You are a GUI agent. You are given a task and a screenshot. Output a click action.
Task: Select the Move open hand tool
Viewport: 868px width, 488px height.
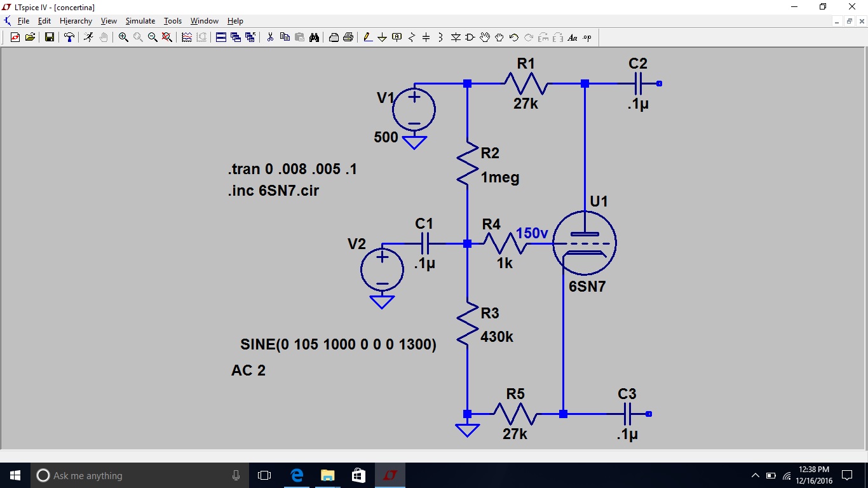[485, 37]
